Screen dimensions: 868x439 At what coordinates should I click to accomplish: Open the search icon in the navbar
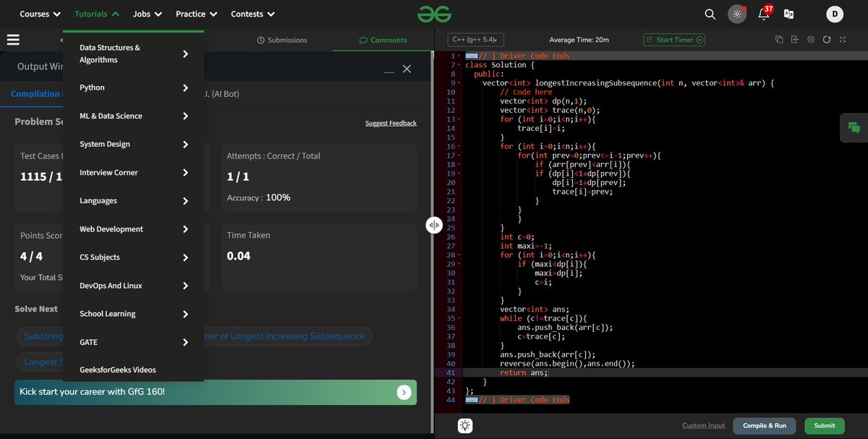710,14
